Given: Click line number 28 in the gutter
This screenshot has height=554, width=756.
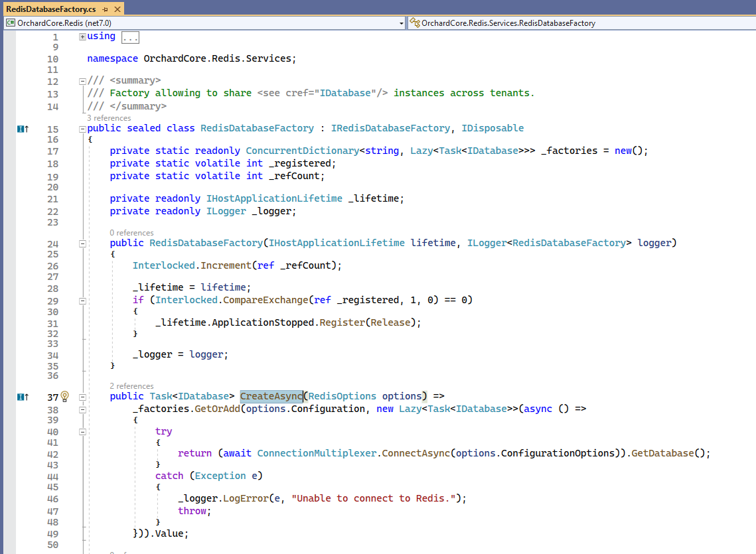Looking at the screenshot, I should (x=52, y=289).
